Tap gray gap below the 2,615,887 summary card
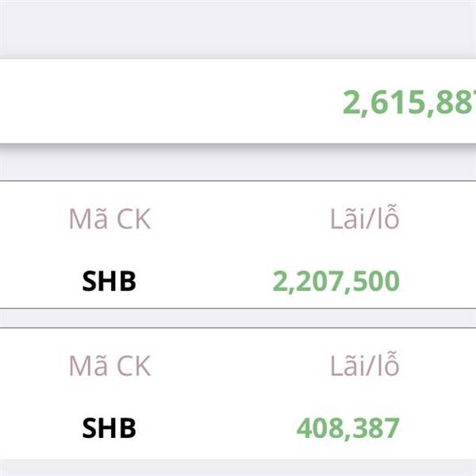This screenshot has height=476, width=476. (x=238, y=162)
